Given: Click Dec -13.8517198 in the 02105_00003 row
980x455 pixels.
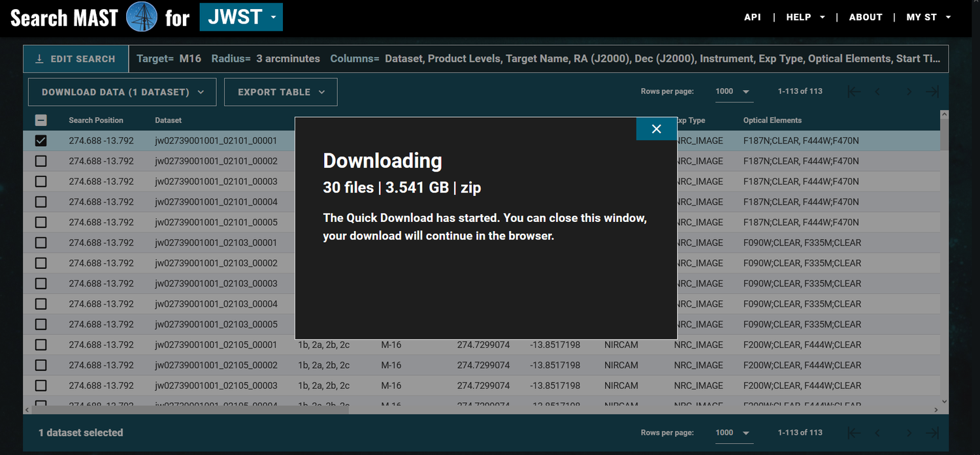Looking at the screenshot, I should [x=555, y=385].
